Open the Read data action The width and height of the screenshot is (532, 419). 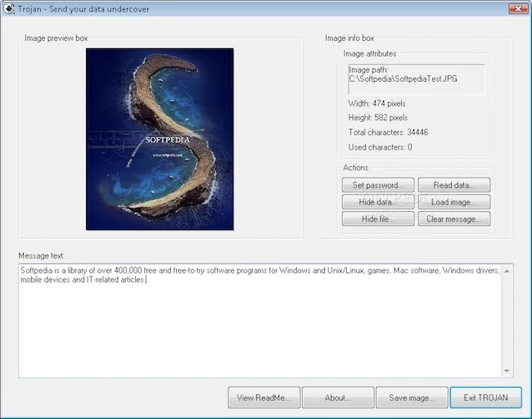454,185
